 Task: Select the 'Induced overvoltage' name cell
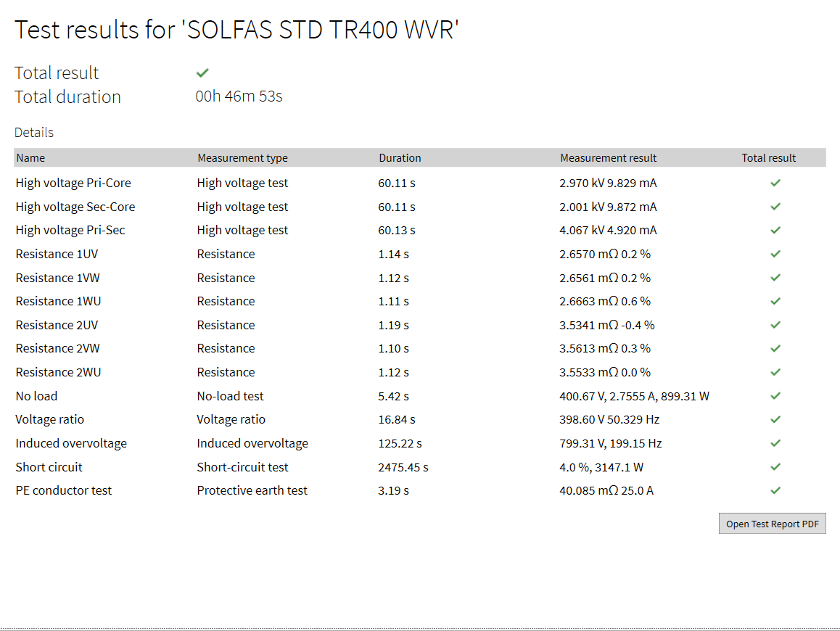coord(71,444)
